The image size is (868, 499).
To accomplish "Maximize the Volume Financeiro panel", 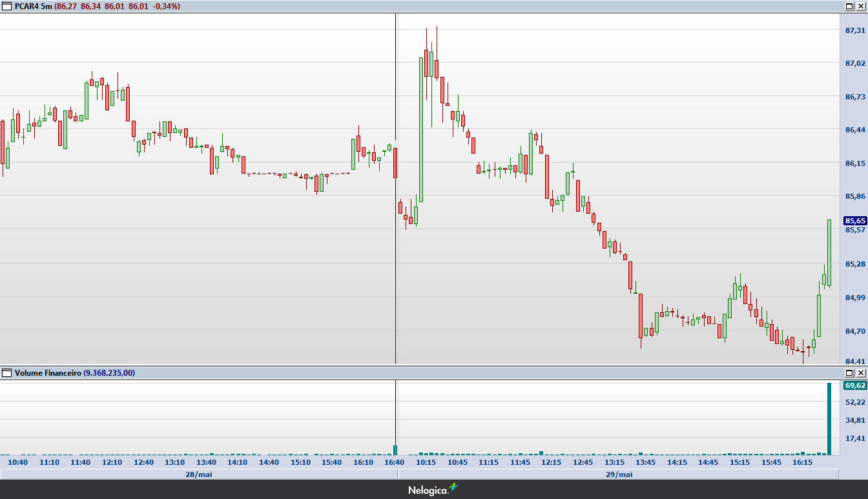I will [849, 373].
